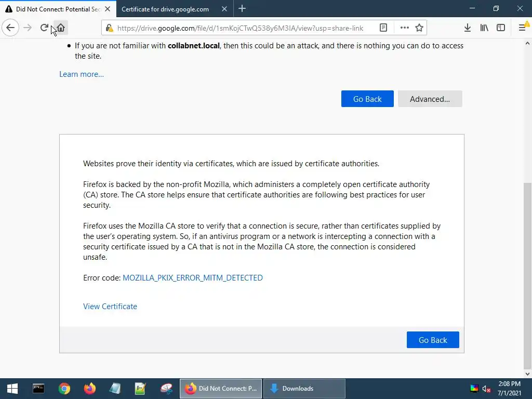532x399 pixels.
Task: Open the View Certificate link
Action: tap(110, 307)
